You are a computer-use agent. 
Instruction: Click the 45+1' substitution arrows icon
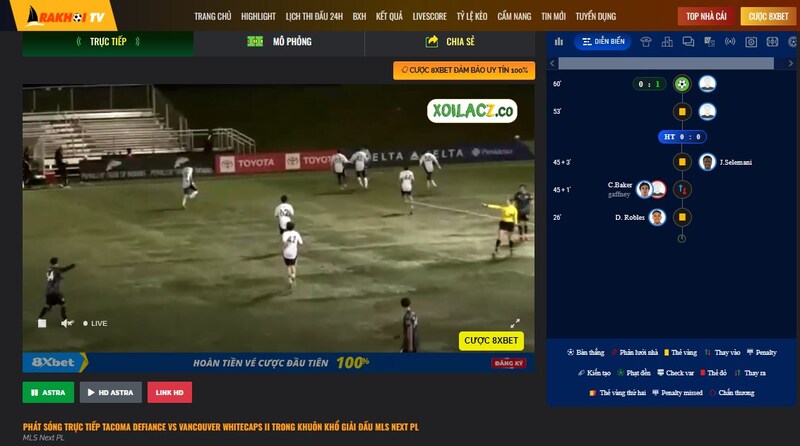pos(682,190)
